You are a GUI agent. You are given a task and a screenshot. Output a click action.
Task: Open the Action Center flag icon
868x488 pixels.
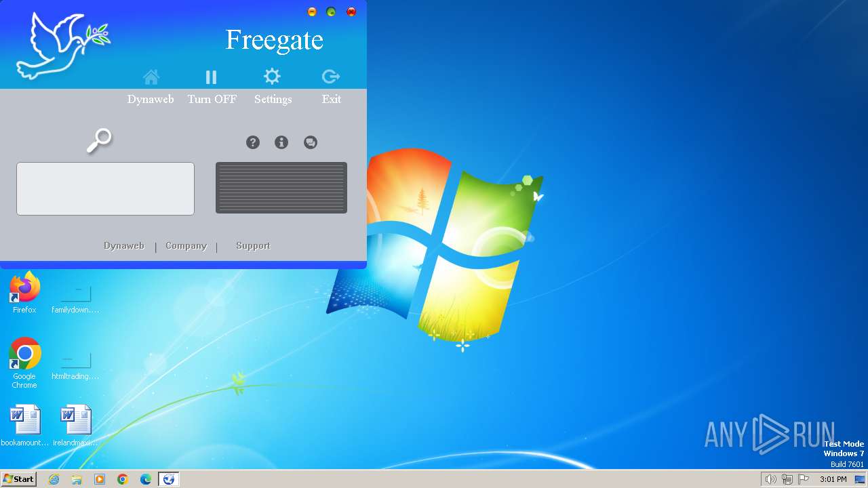click(804, 479)
